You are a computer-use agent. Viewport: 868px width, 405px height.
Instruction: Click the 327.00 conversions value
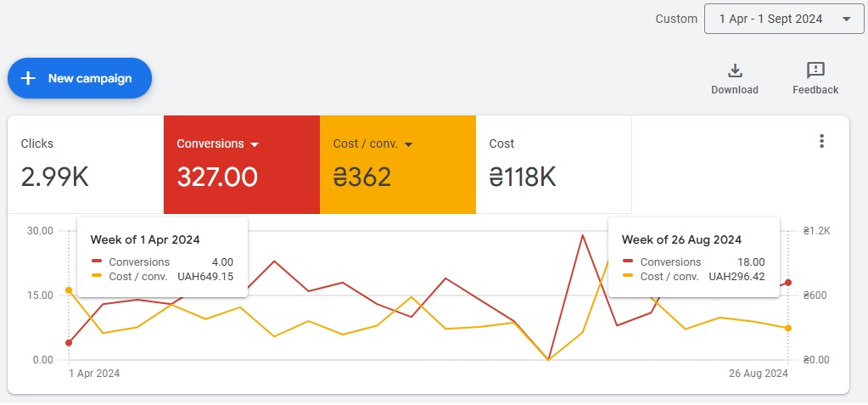click(217, 177)
